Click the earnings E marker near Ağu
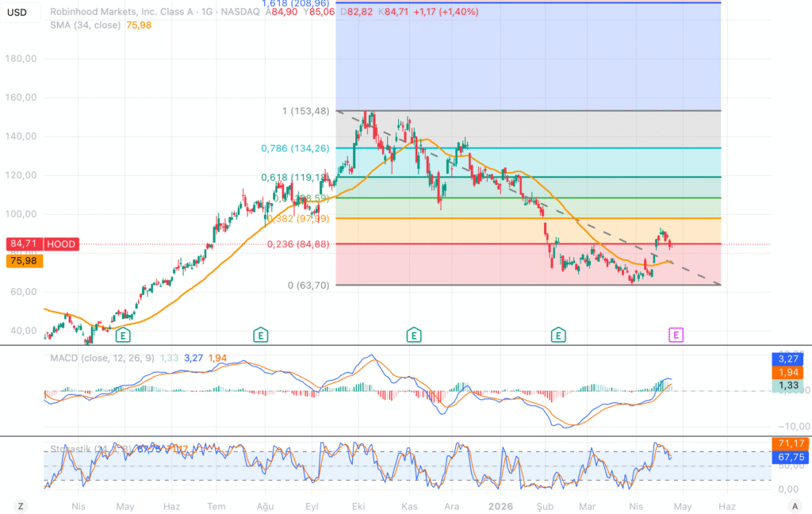This screenshot has height=514, width=812. 260,335
